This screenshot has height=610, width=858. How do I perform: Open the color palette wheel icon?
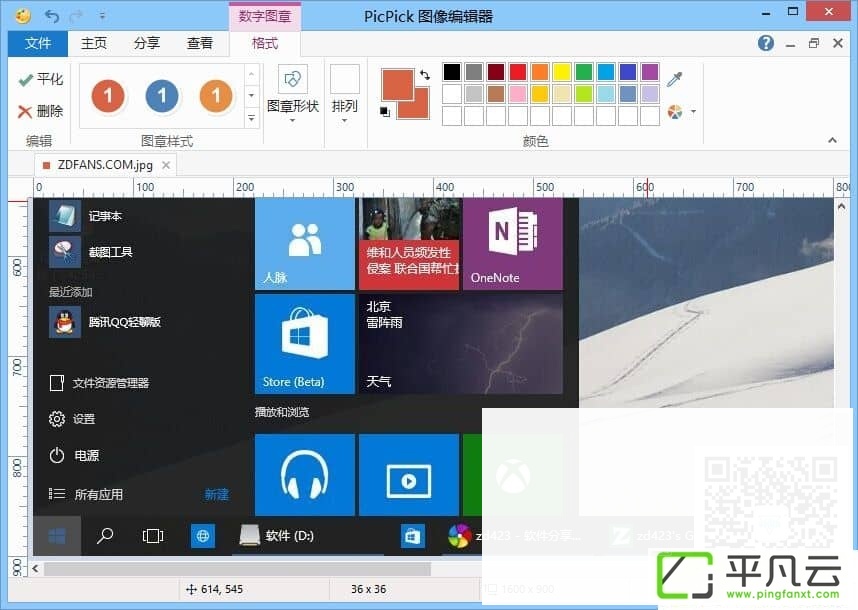point(675,112)
